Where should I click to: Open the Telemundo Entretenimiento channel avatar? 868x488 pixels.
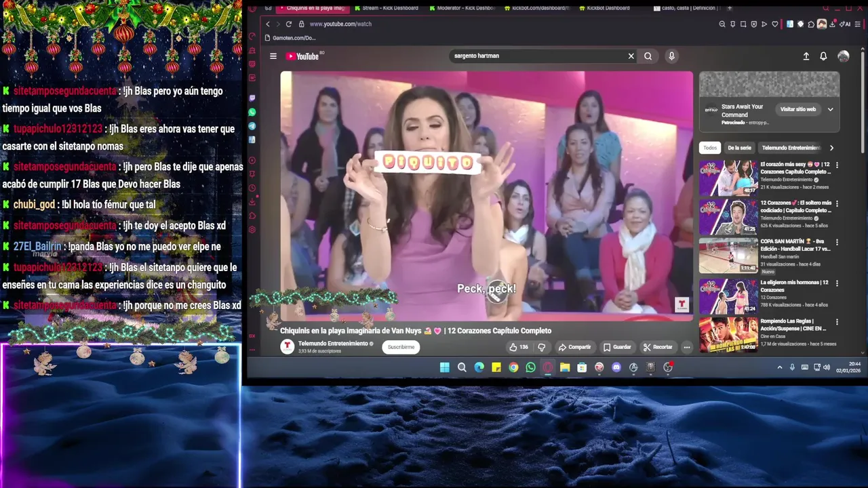pyautogui.click(x=288, y=346)
